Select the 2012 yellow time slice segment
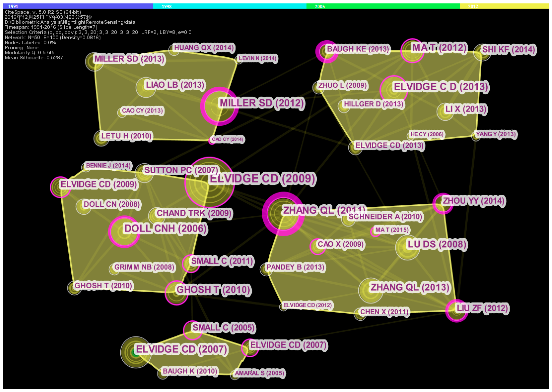This screenshot has height=392, width=552. click(504, 6)
